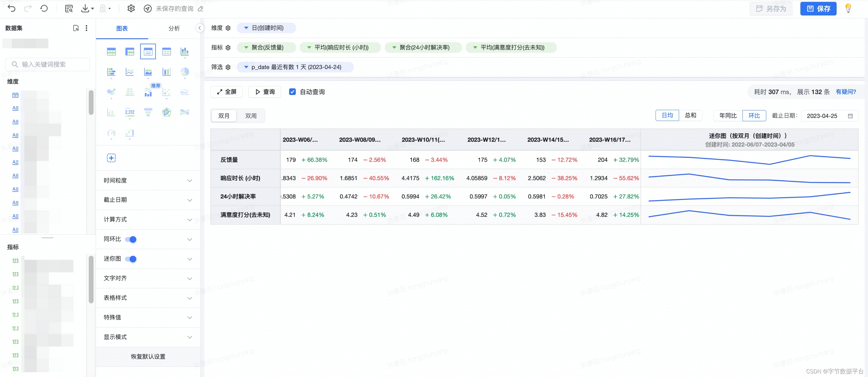Select the line chart icon

point(130,72)
